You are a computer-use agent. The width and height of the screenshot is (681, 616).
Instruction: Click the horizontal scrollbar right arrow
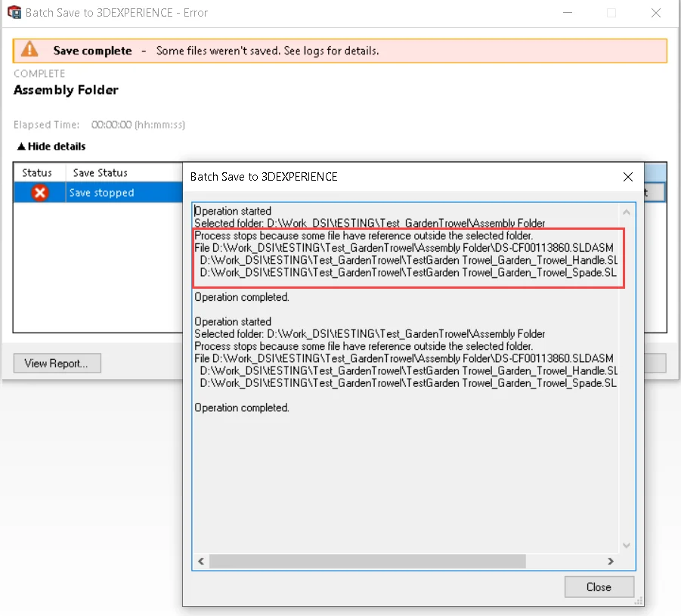[x=611, y=562]
